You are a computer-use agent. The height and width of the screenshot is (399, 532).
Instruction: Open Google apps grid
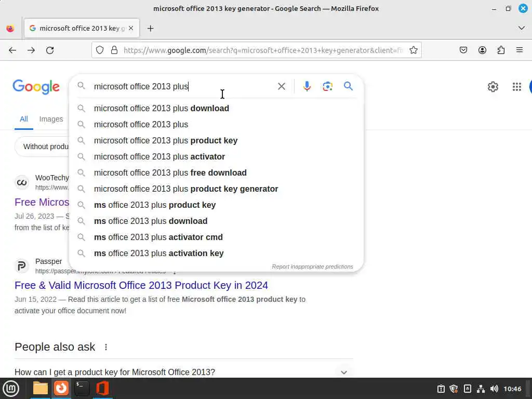[x=517, y=87]
